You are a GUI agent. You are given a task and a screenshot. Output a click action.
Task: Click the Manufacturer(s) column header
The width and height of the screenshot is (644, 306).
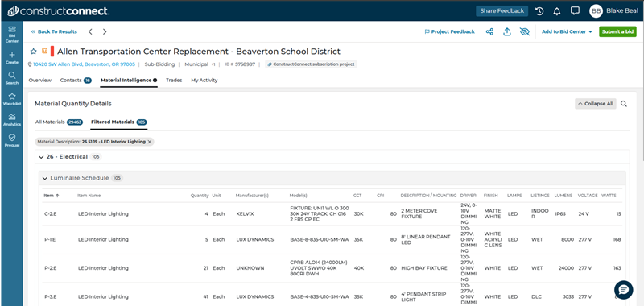tap(252, 196)
